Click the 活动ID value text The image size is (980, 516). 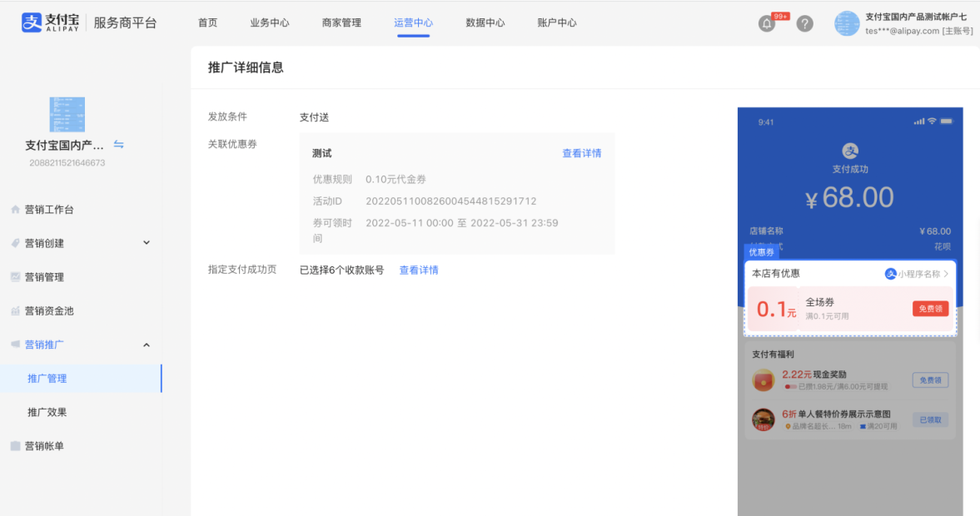pos(450,201)
